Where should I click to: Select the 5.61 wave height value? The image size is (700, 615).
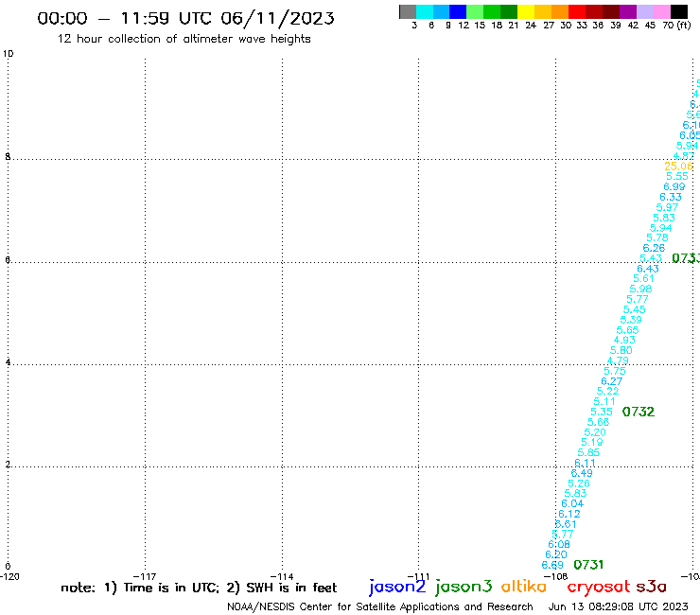[x=643, y=279]
